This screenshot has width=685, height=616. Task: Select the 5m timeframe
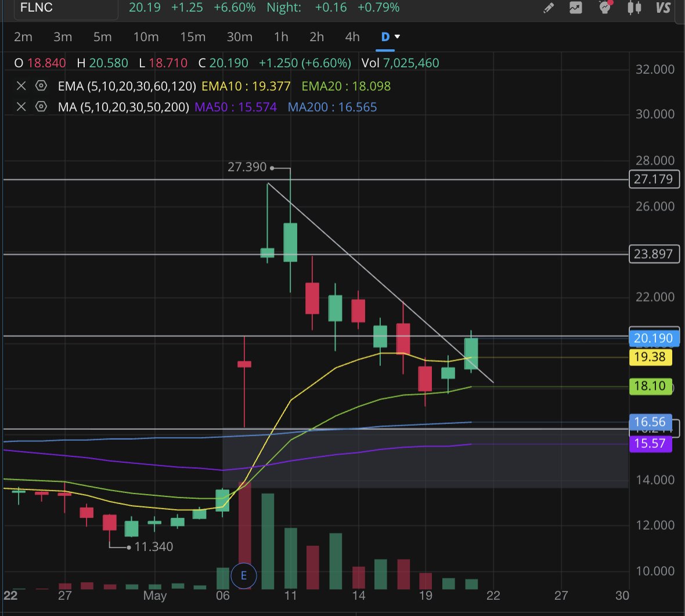click(x=103, y=37)
